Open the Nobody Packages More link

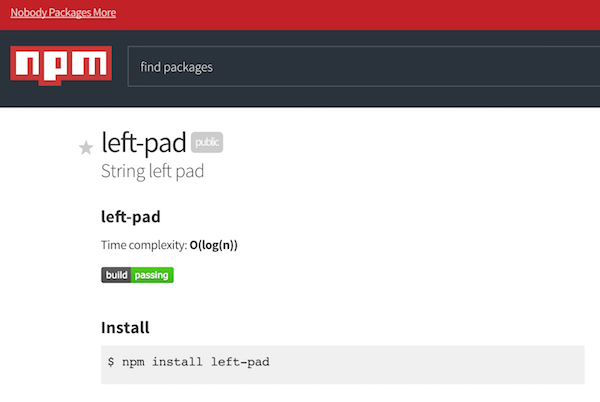click(x=63, y=13)
